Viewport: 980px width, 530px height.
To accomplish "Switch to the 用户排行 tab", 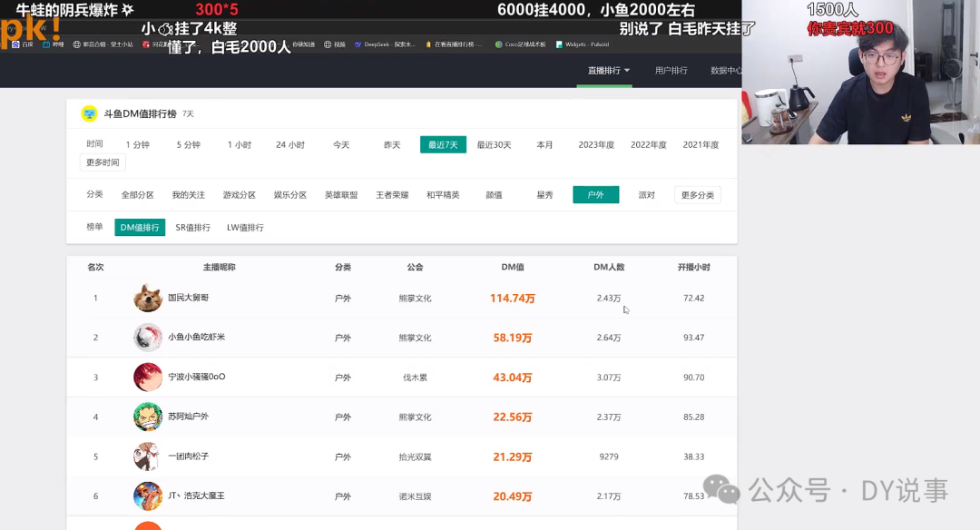I will 671,71.
